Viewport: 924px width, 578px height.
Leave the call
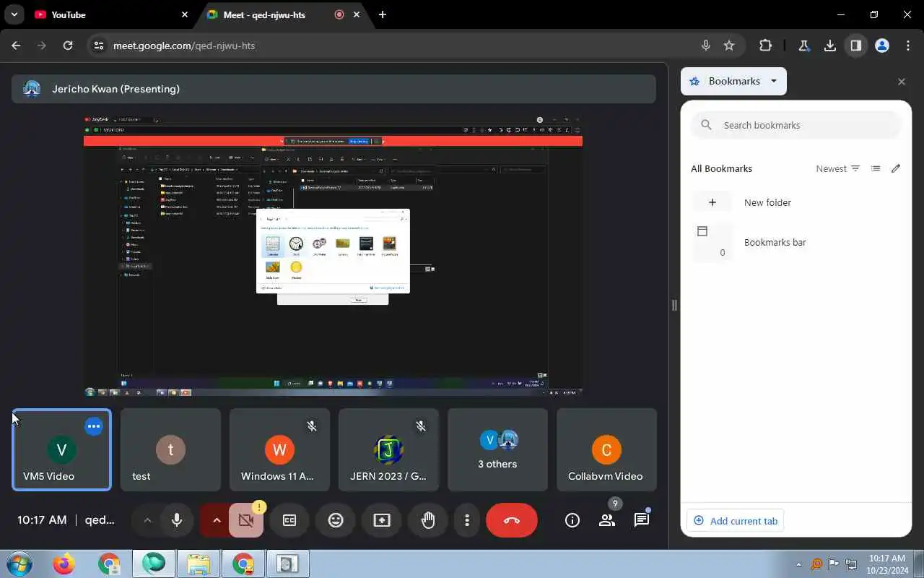tap(512, 520)
